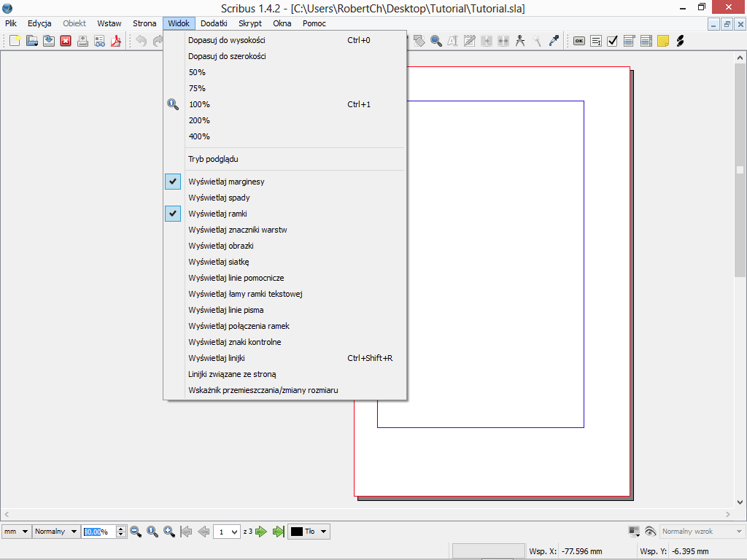This screenshot has height=560, width=747.
Task: Open the Dodatki menu
Action: (x=214, y=23)
